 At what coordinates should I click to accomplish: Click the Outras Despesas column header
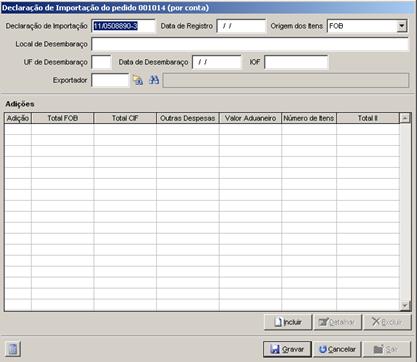pyautogui.click(x=188, y=118)
